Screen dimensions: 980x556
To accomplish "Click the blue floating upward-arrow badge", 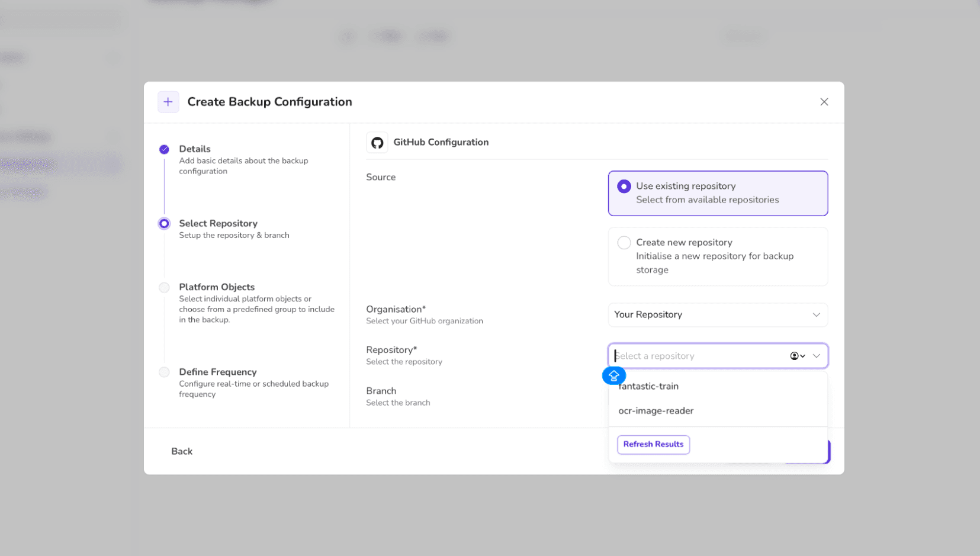I will coord(613,375).
